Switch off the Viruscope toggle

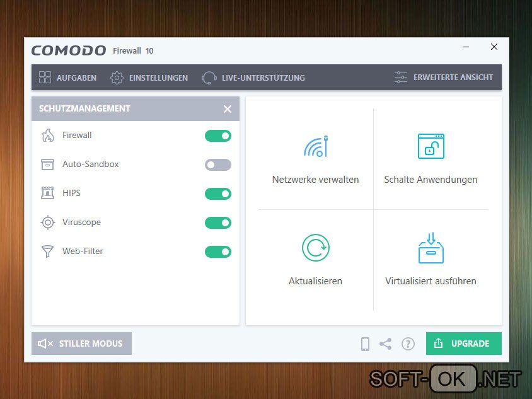(218, 223)
